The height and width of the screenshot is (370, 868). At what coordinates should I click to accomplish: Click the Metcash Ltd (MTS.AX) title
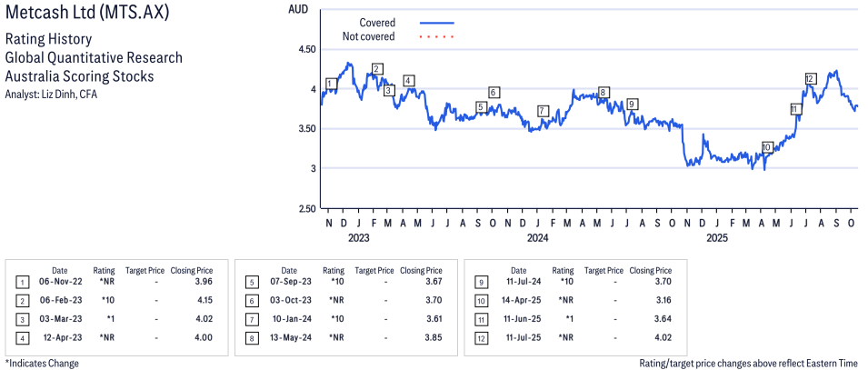[x=85, y=15]
